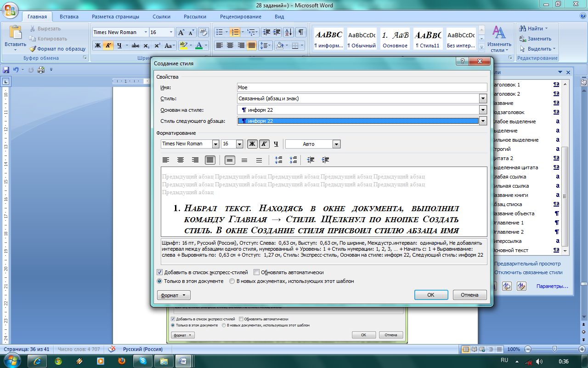Set 1.5 line spacing in dialog
The height and width of the screenshot is (368, 588).
244,160
